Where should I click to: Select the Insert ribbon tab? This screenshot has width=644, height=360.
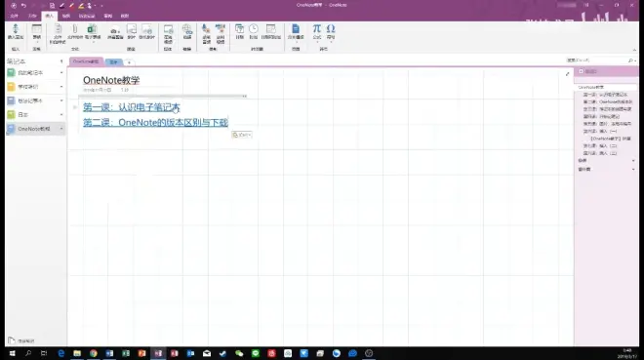[50, 16]
